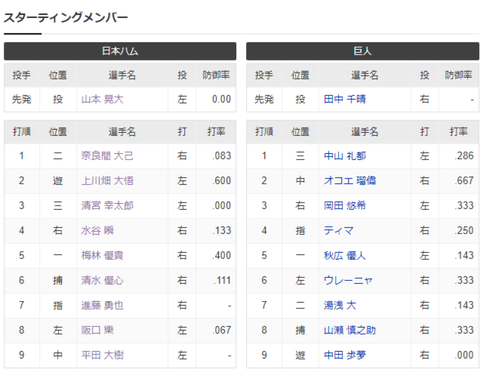Open 平田 大樹 player page

click(102, 355)
